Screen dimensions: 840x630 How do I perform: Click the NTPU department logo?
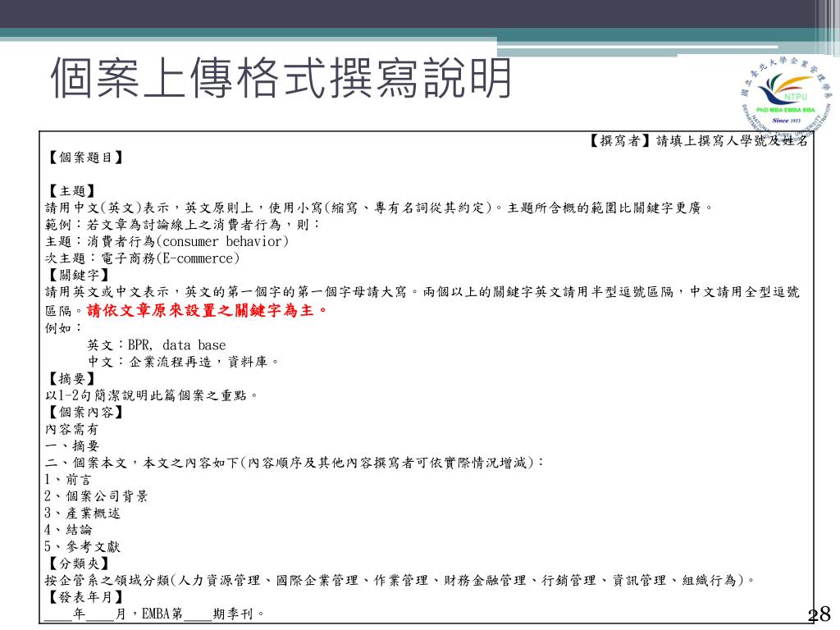click(787, 97)
